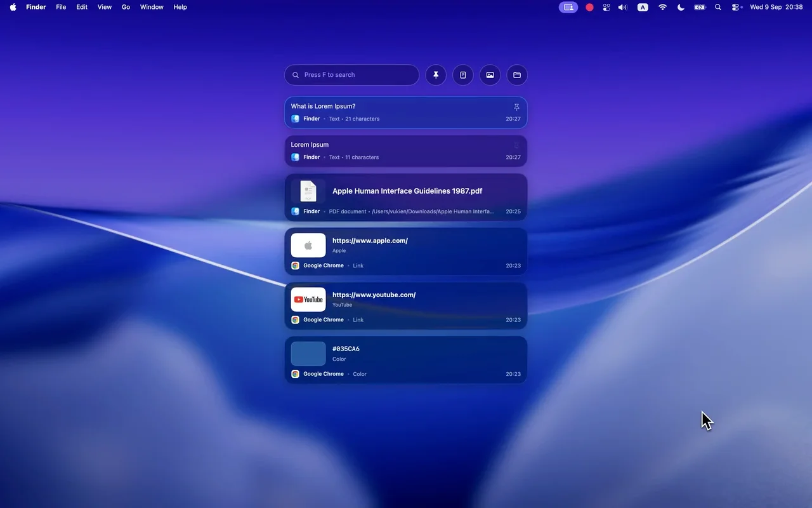812x508 pixels.
Task: Filter clipboard by pinned items
Action: pos(436,75)
